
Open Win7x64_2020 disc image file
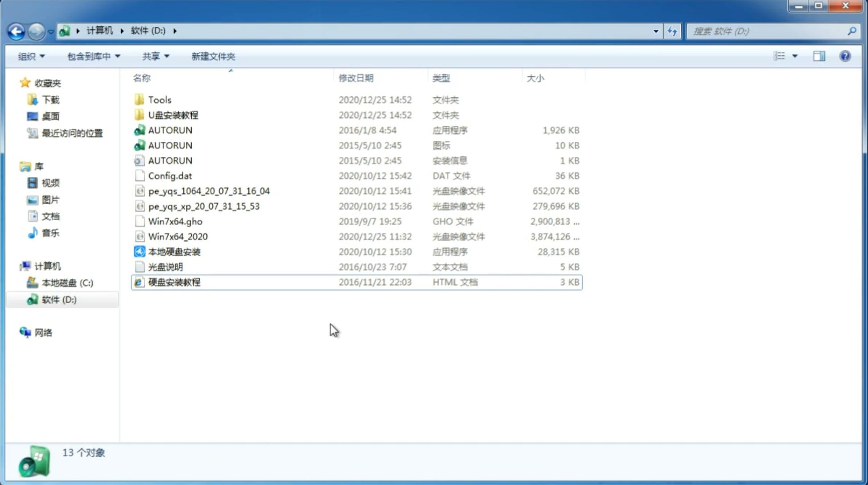coord(177,237)
